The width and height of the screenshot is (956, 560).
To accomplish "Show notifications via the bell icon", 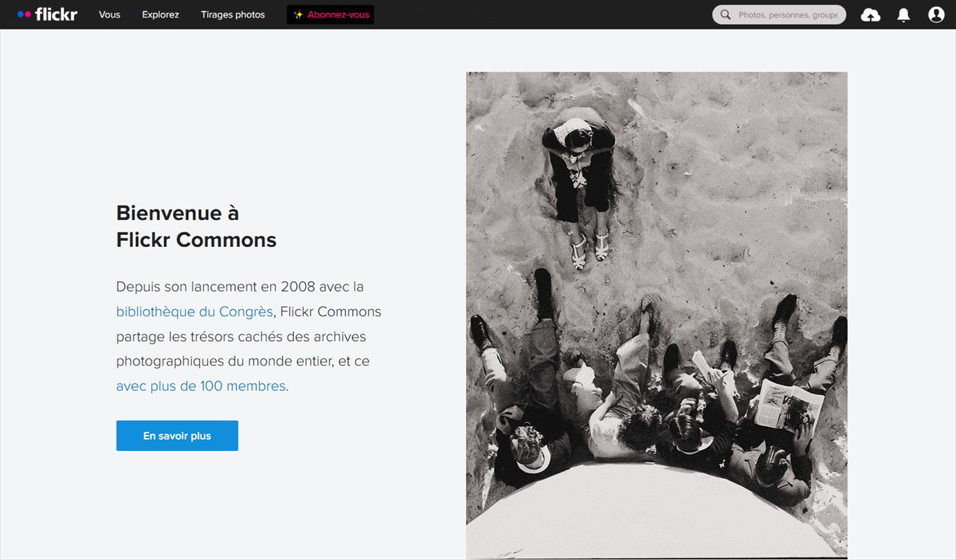I will pos(903,15).
